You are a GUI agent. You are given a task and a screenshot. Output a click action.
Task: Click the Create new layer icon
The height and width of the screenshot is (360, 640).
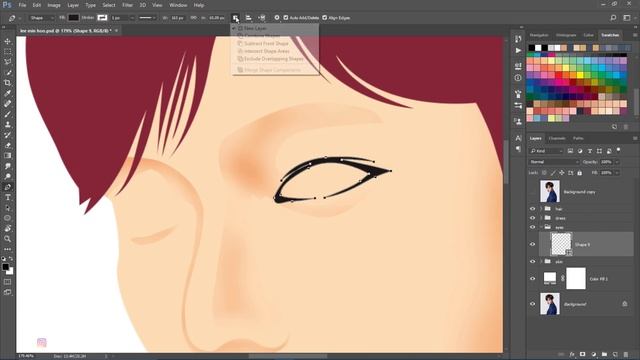coord(615,354)
